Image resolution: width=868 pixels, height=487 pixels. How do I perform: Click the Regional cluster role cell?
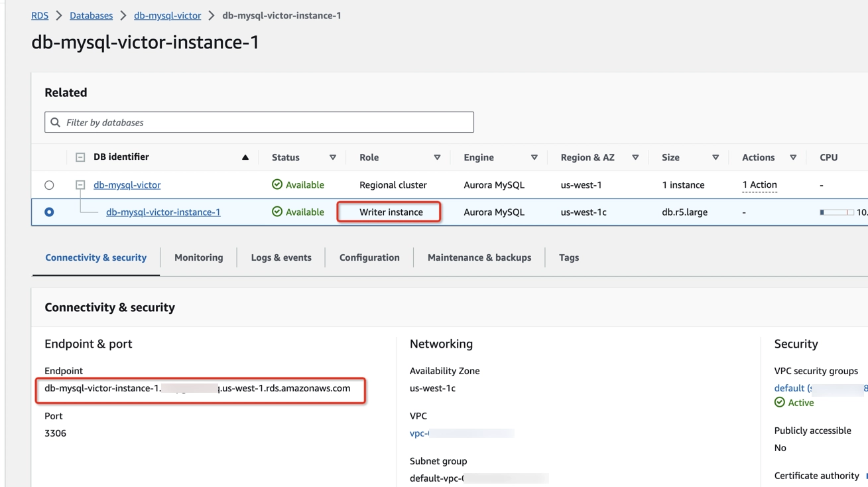tap(393, 185)
